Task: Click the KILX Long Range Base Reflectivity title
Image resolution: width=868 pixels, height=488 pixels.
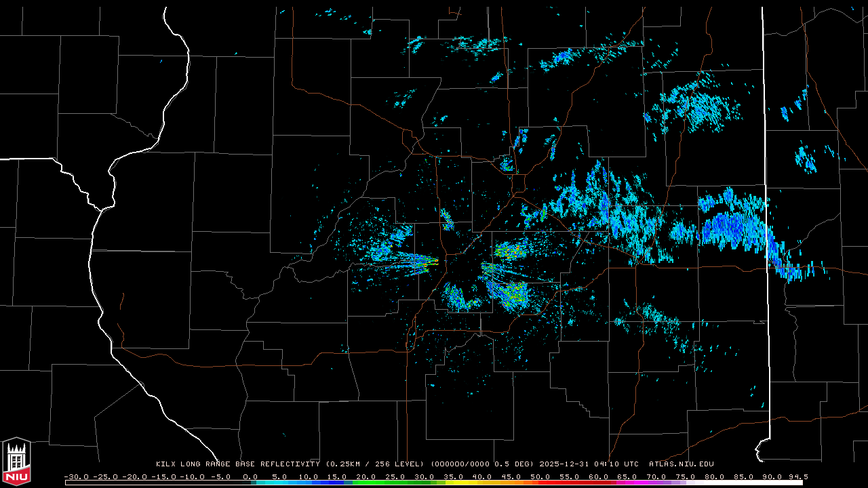Action: tap(237, 464)
